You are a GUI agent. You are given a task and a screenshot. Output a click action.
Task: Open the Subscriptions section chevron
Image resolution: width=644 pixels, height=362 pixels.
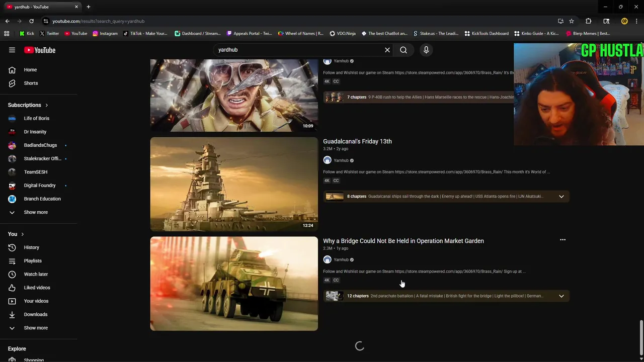click(46, 105)
